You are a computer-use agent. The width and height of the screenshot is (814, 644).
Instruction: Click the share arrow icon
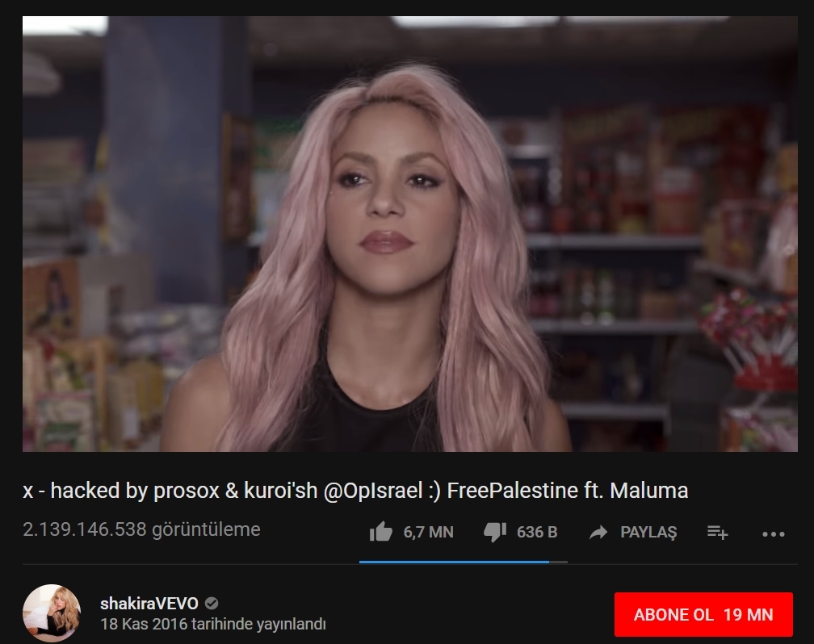[598, 533]
